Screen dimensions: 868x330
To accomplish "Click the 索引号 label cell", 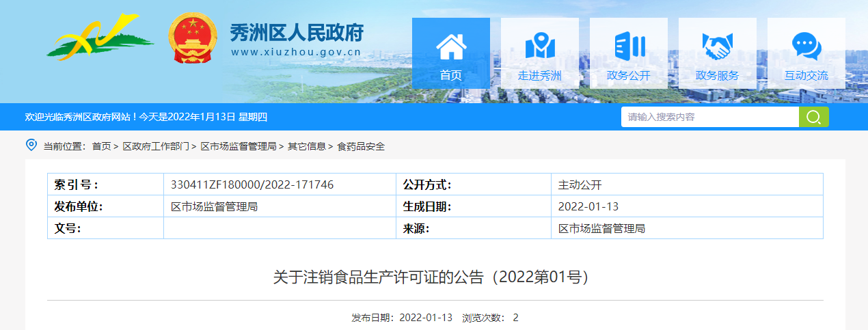I will (105, 184).
